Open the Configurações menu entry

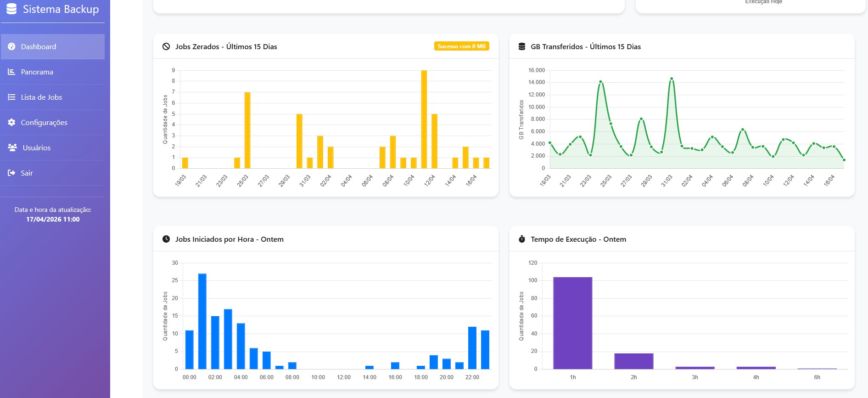pyautogui.click(x=53, y=122)
